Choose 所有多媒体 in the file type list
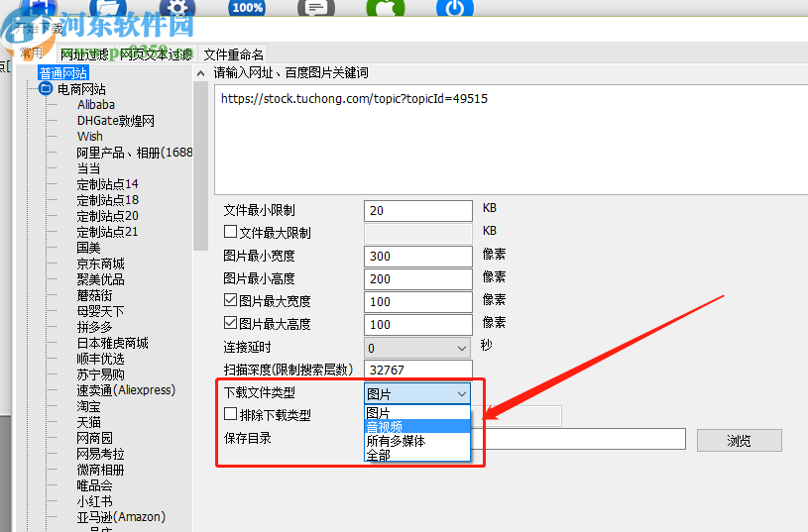 coord(417,441)
